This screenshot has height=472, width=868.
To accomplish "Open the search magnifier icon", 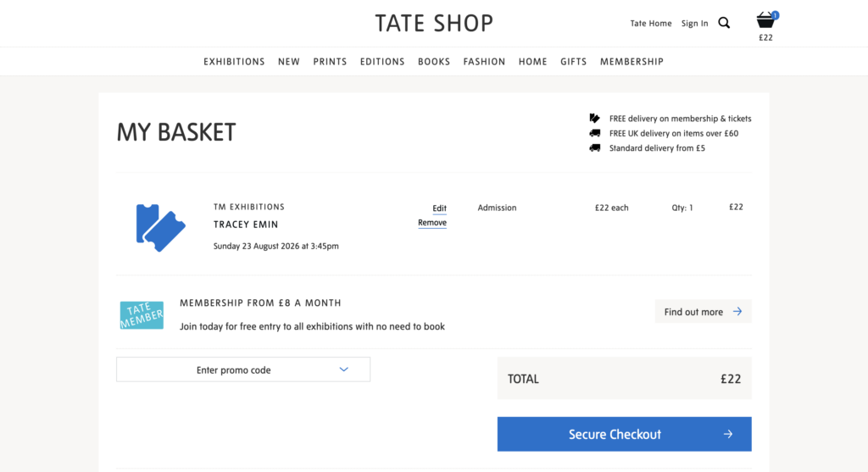I will coord(724,23).
